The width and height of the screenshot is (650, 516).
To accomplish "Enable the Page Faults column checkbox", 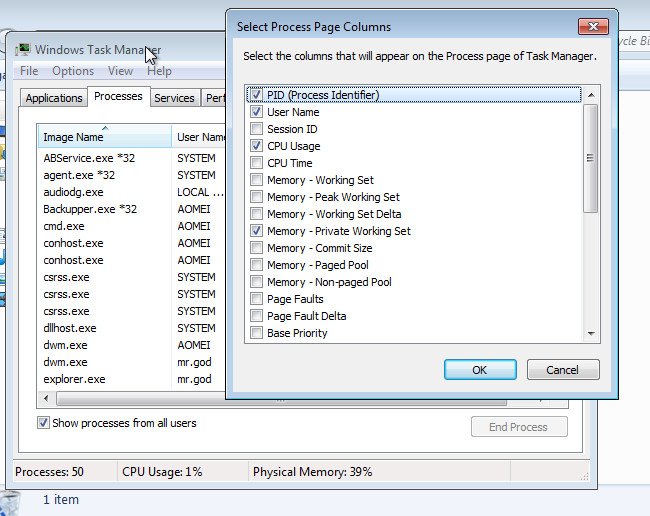I will [257, 299].
